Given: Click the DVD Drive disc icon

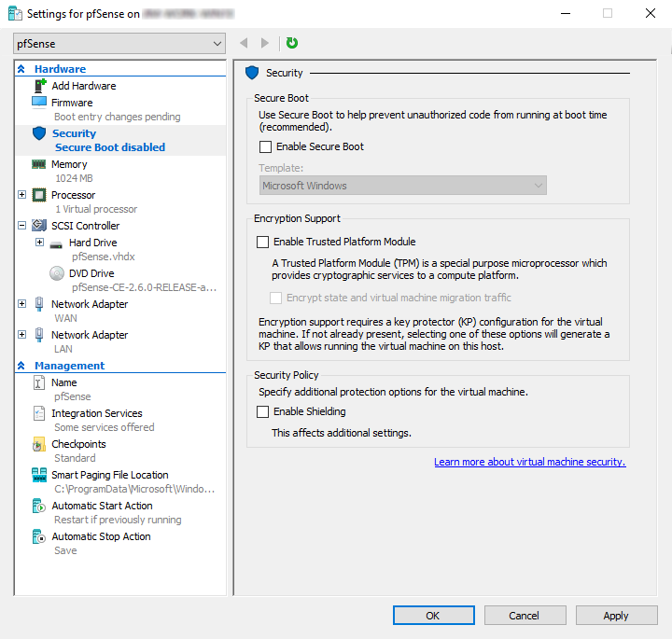Looking at the screenshot, I should pyautogui.click(x=56, y=273).
